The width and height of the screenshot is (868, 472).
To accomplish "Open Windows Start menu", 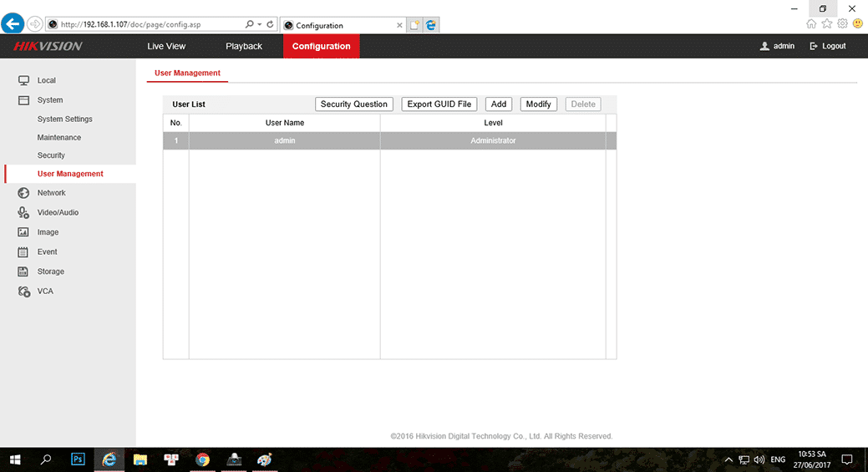I will pos(15,459).
